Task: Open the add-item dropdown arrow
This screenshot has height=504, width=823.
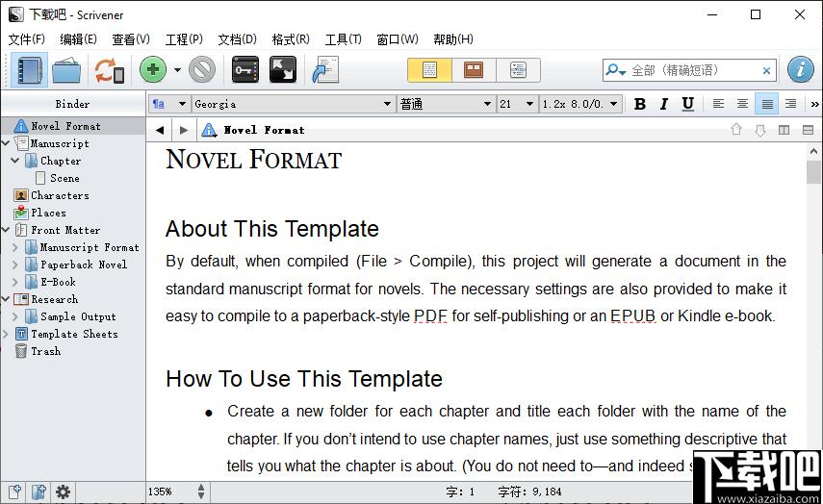Action: tap(177, 70)
